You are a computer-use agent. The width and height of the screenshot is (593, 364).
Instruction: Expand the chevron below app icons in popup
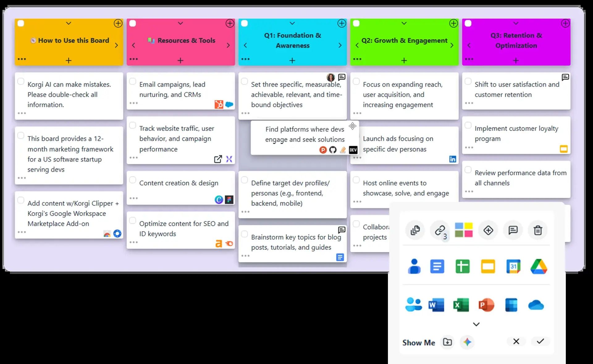476,324
